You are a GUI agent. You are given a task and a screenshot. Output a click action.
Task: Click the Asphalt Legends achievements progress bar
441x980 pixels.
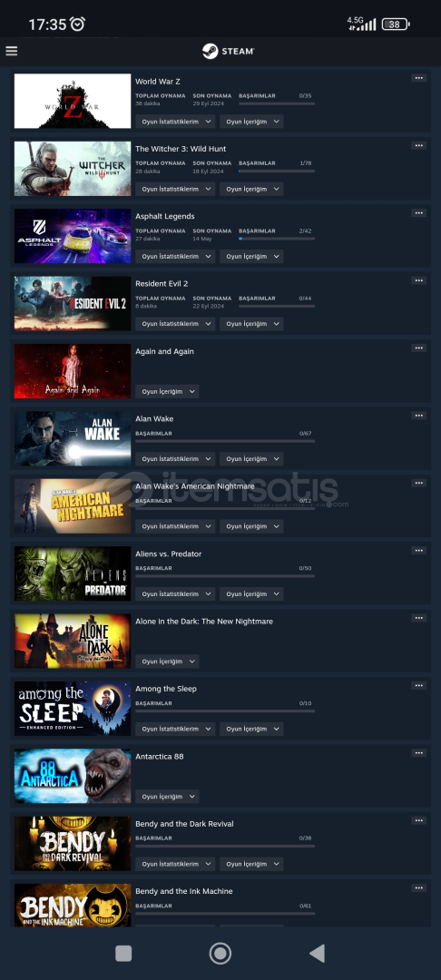click(277, 238)
